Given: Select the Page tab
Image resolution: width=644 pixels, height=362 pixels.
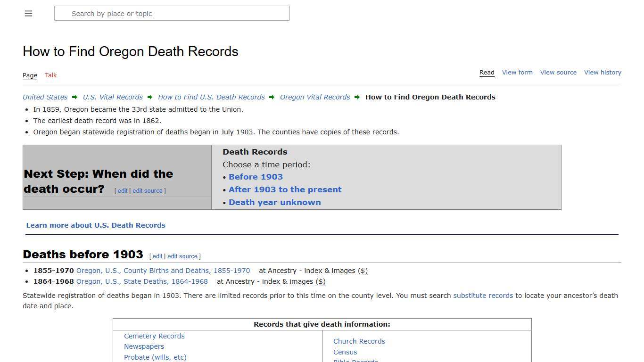Looking at the screenshot, I should coord(30,75).
